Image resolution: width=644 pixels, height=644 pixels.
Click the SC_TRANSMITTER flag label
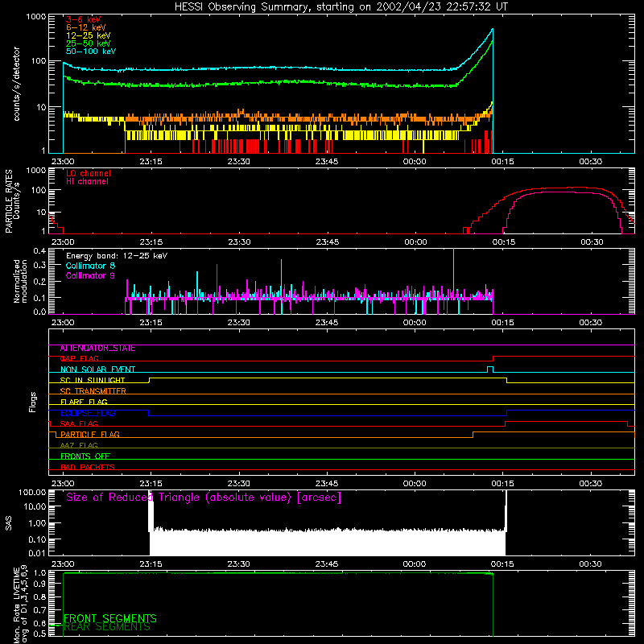click(93, 391)
